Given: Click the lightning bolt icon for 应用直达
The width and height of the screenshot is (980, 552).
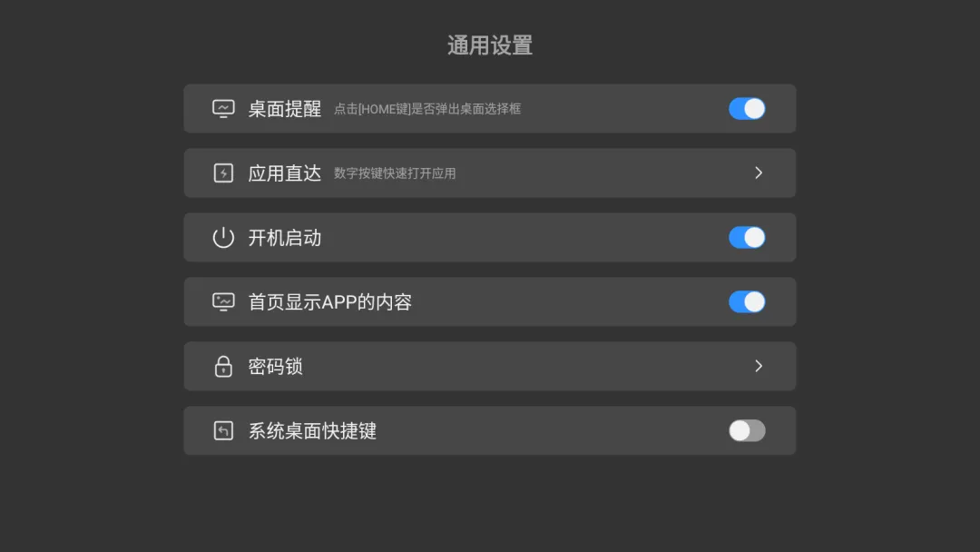Looking at the screenshot, I should (x=223, y=173).
